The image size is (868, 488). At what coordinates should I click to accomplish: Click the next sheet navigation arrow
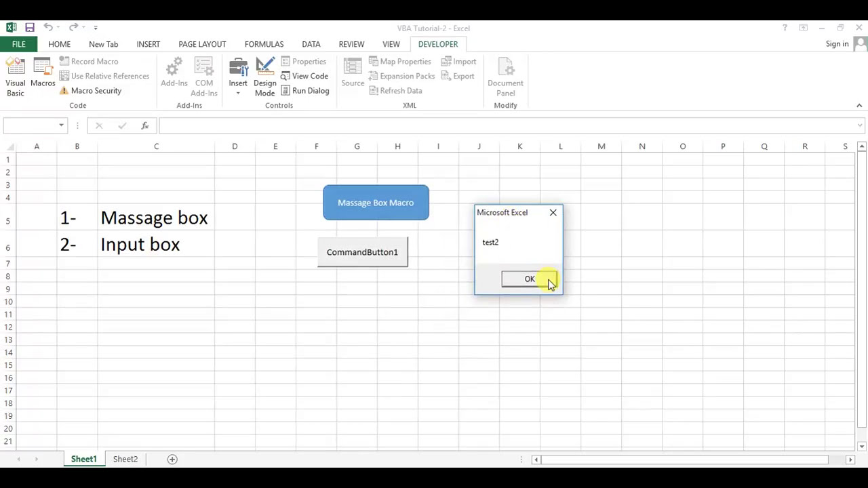point(36,460)
